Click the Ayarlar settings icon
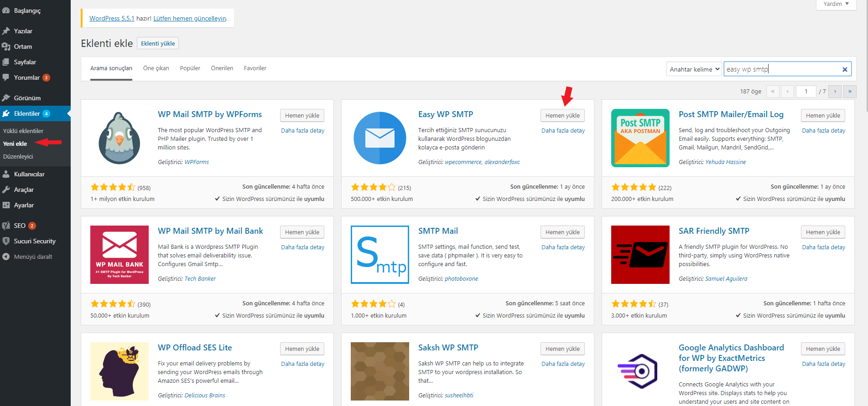The image size is (868, 406). point(6,205)
